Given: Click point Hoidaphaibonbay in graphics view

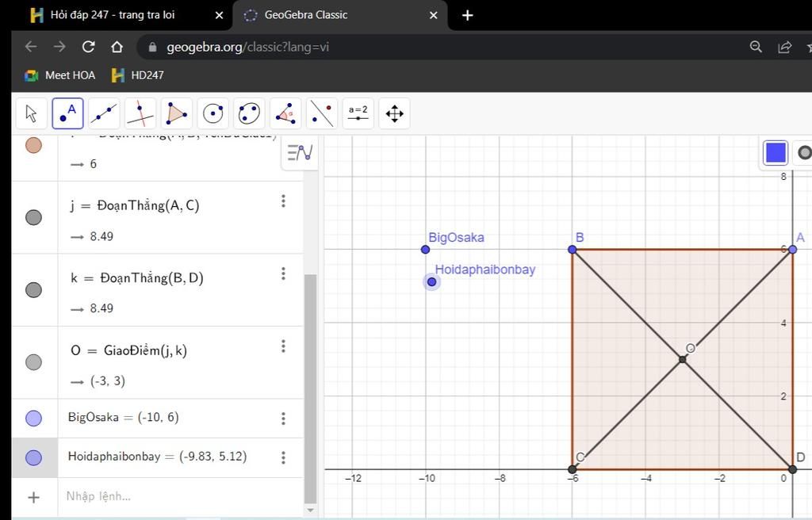Looking at the screenshot, I should pos(431,281).
